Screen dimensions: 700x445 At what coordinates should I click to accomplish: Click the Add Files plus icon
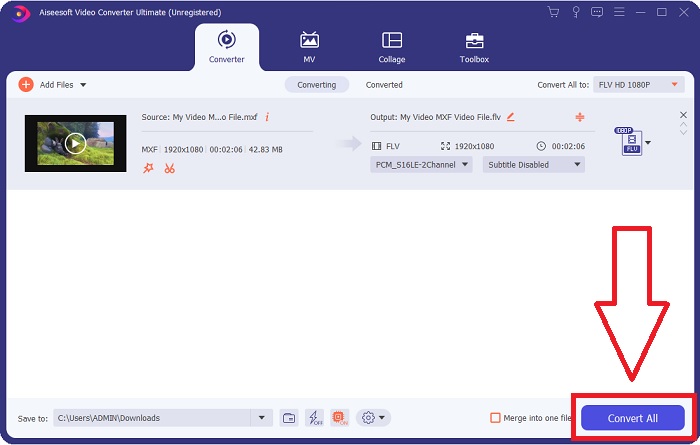pos(26,85)
